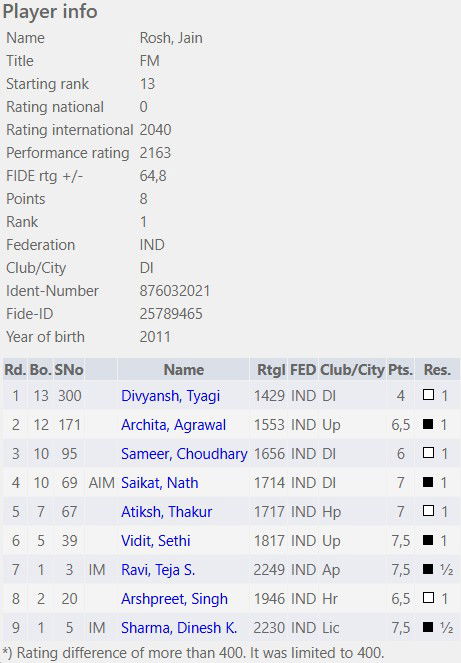The image size is (461, 663).
Task: Click white piece icon in round 8
Action: [428, 597]
